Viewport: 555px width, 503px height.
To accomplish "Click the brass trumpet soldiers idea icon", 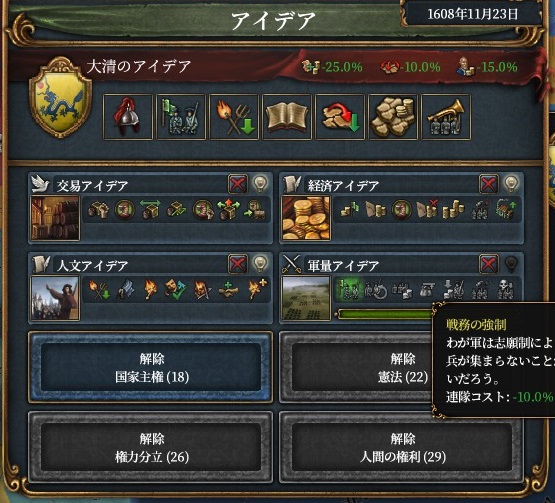I will point(446,117).
